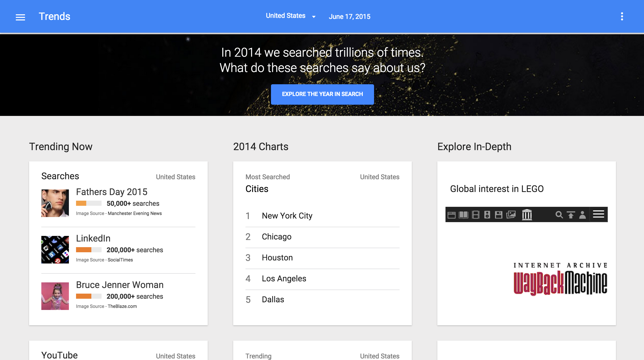
Task: Click the Internet Archive audio speaker icon
Action: pyautogui.click(x=487, y=215)
